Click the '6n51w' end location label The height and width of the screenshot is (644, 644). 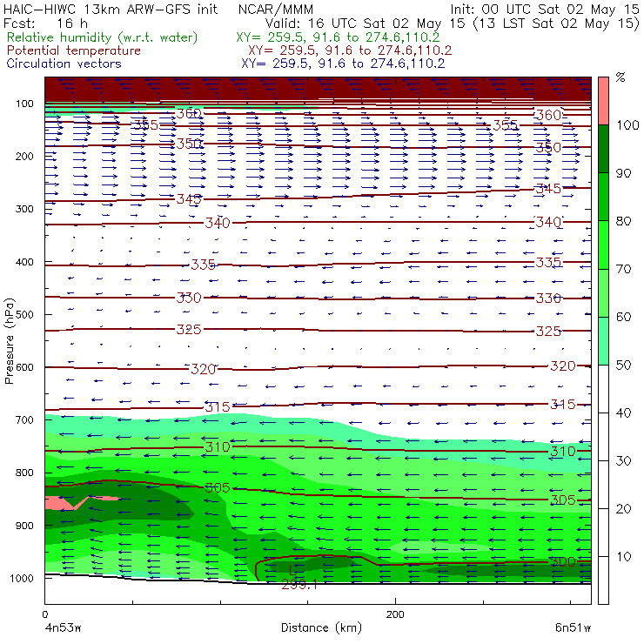click(573, 627)
